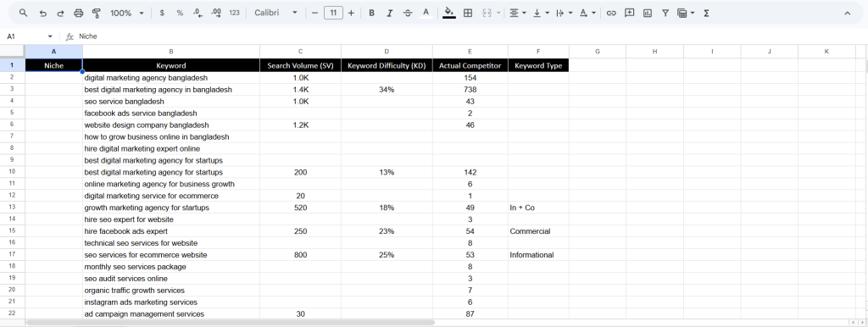This screenshot has height=327, width=868.
Task: Open the 100% zoom dropdown
Action: tap(127, 13)
